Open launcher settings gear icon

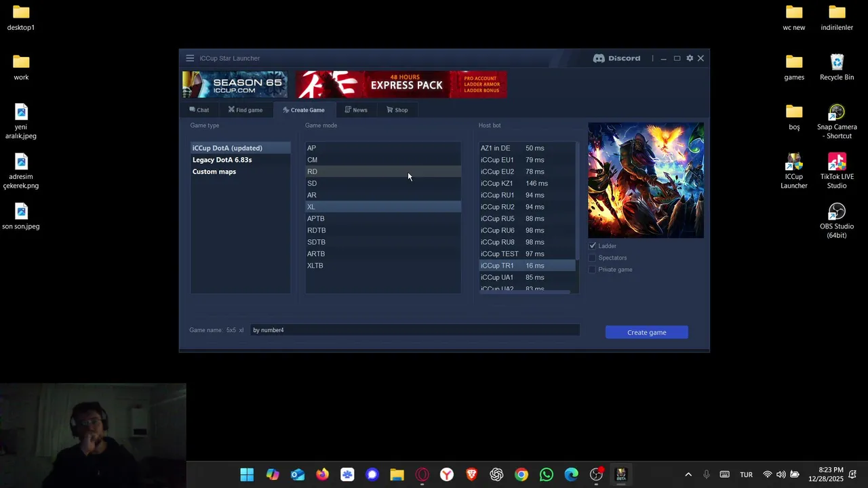[x=690, y=58]
